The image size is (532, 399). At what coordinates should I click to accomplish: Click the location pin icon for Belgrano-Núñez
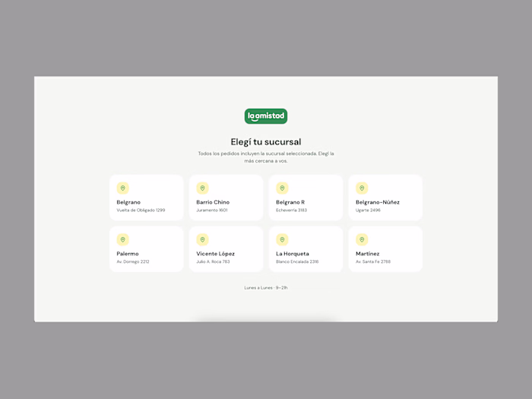pyautogui.click(x=362, y=188)
